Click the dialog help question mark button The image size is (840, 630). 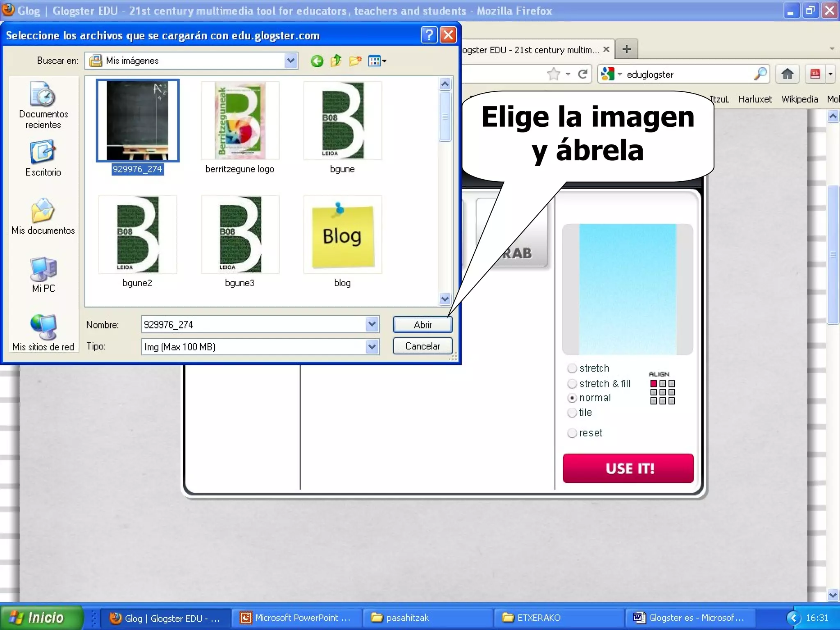[429, 35]
